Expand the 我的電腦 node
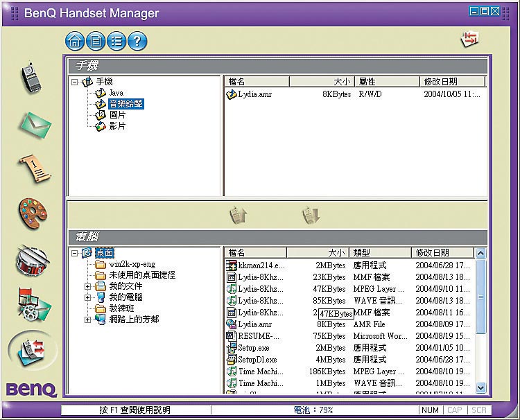The height and width of the screenshot is (420, 520). [87, 297]
